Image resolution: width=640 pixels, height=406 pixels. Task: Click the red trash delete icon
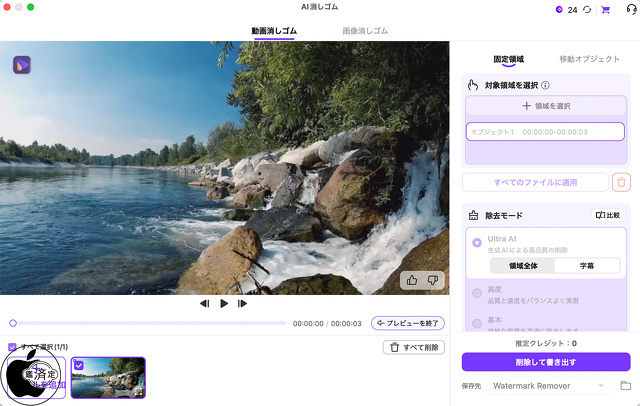click(x=621, y=182)
